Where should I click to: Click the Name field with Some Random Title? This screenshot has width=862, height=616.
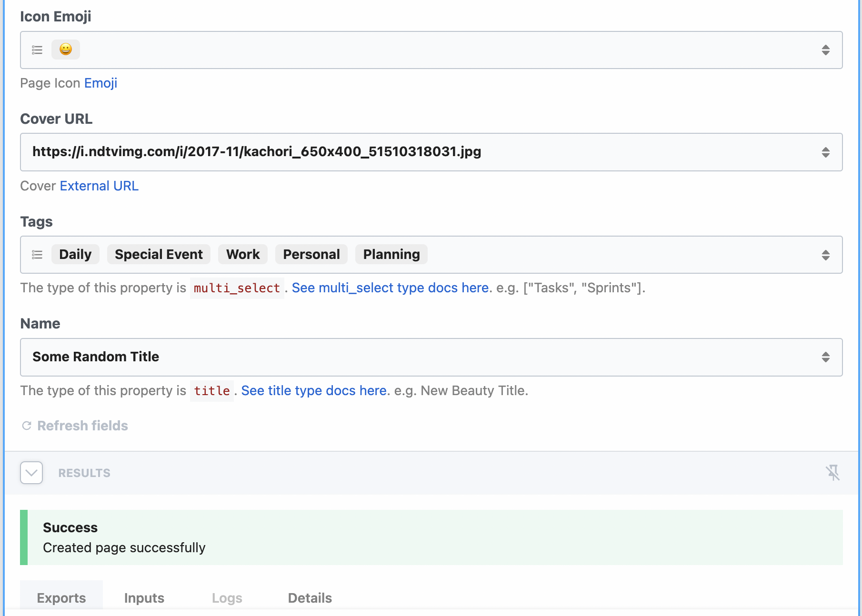[x=431, y=358]
